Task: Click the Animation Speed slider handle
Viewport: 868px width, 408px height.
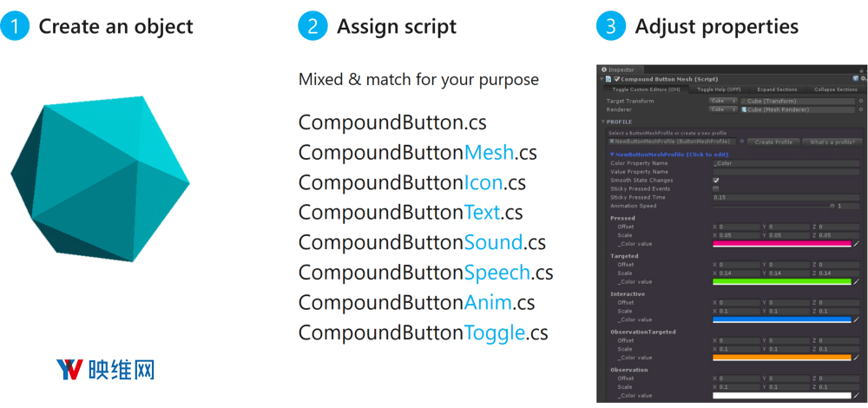Action: tap(832, 206)
